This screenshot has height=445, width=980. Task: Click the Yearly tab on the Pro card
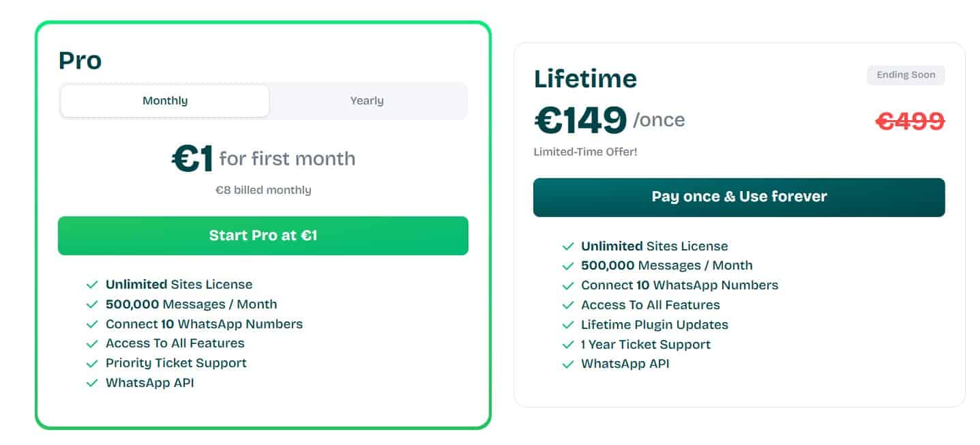click(x=367, y=100)
